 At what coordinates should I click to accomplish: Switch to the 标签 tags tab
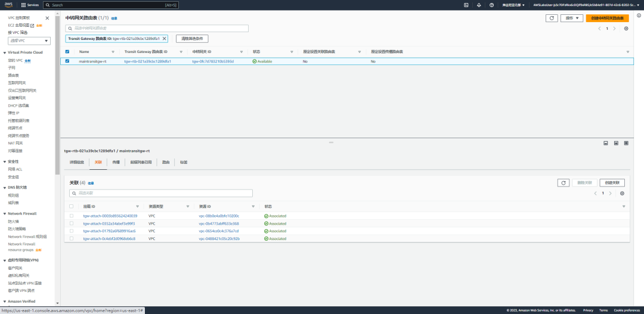(184, 163)
